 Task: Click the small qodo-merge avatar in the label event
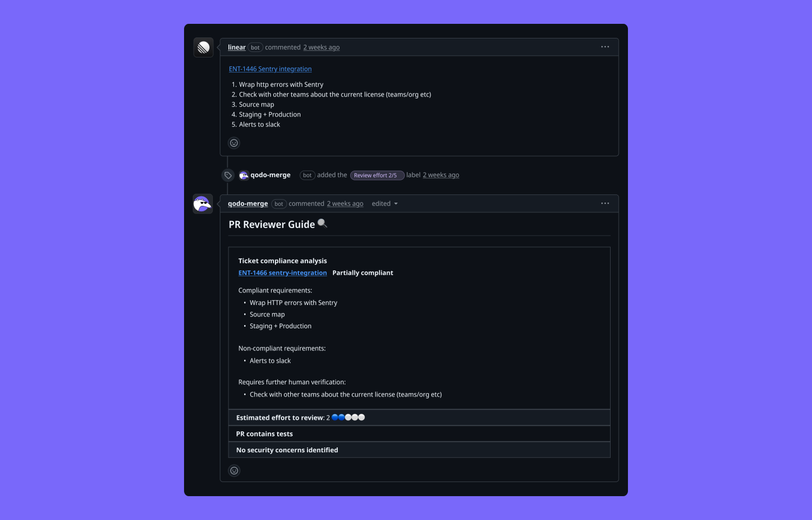click(244, 175)
